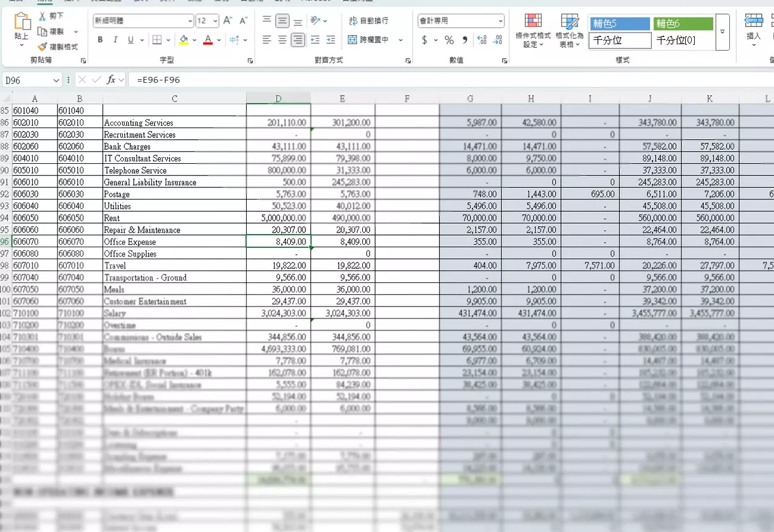Click the Insert Function fx icon

111,80
